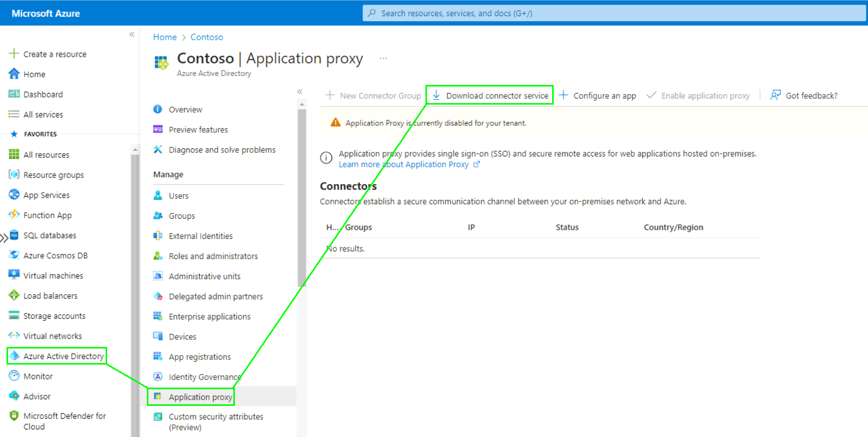The height and width of the screenshot is (437, 868).
Task: Click the Got feedback person icon
Action: [775, 95]
